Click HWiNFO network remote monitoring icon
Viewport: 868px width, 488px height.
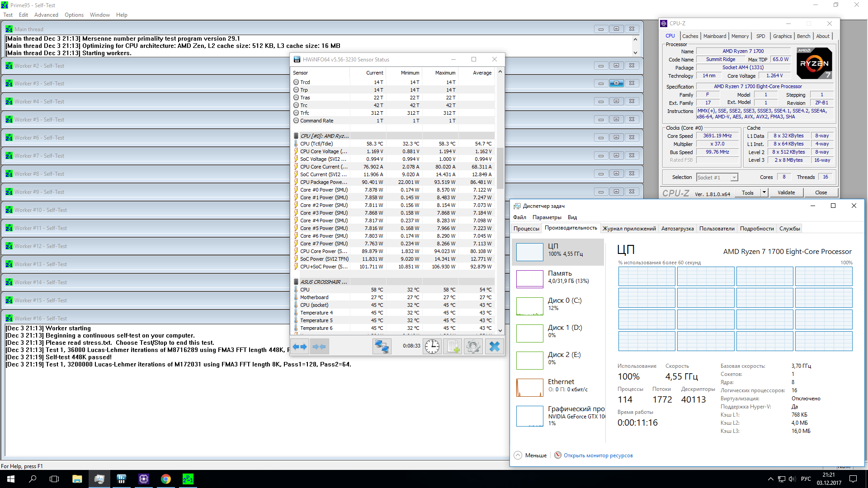pos(382,347)
